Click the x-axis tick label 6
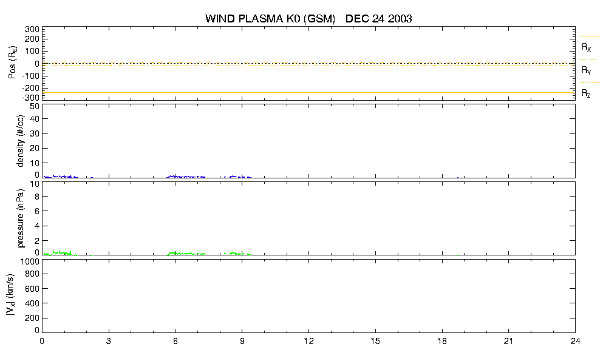This screenshot has height=364, width=603. [175, 341]
